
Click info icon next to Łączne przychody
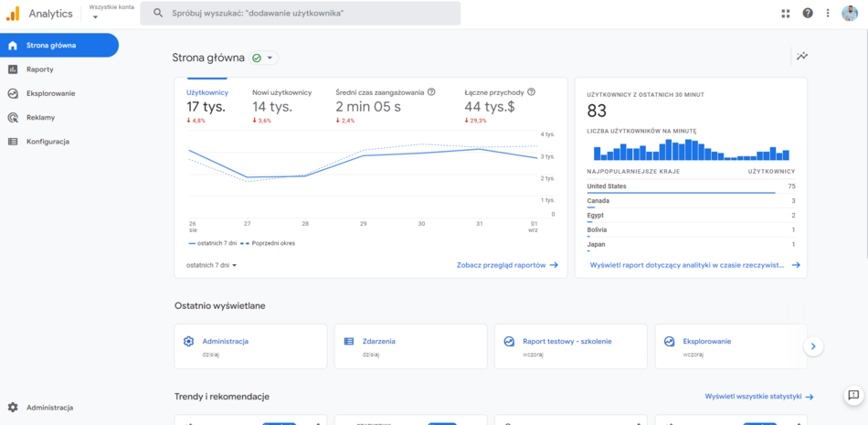point(531,92)
